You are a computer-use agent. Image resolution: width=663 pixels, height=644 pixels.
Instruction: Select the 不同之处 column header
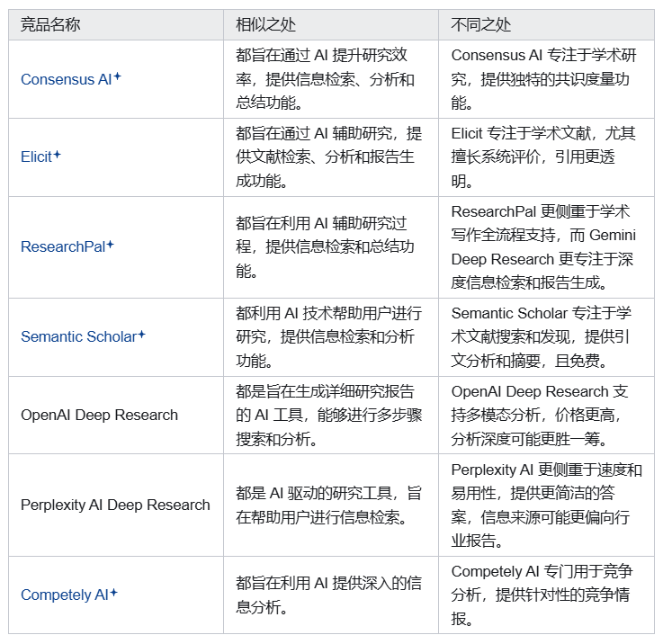click(546, 25)
